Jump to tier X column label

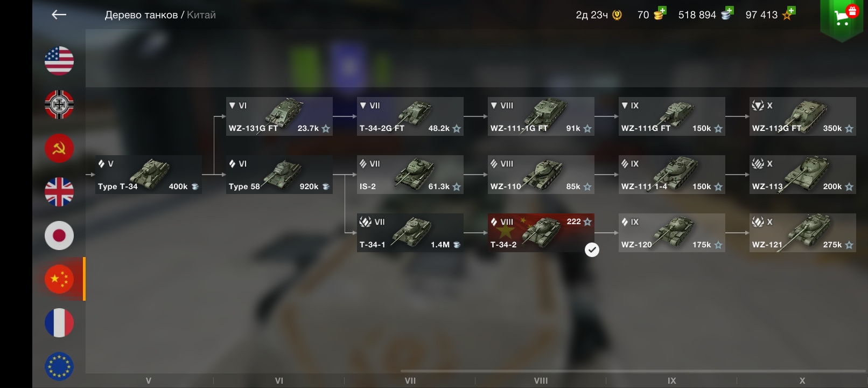[x=802, y=380]
